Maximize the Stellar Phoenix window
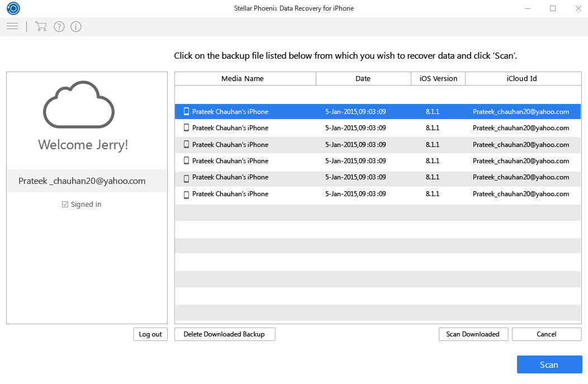 (x=553, y=8)
